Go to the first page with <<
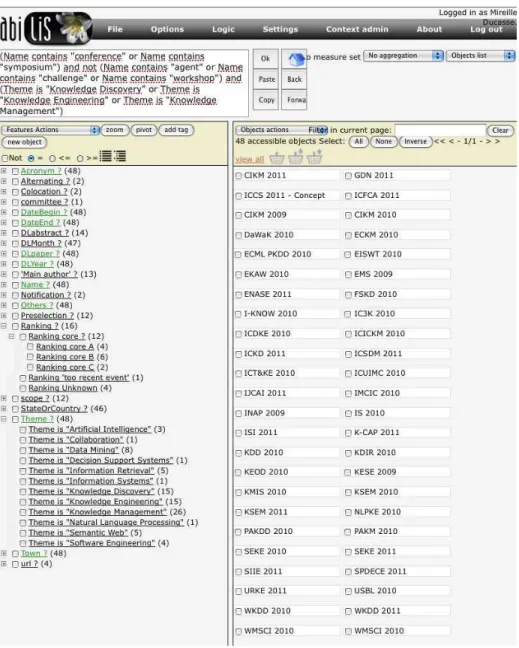Screen dimensions: 519x648 (440, 141)
